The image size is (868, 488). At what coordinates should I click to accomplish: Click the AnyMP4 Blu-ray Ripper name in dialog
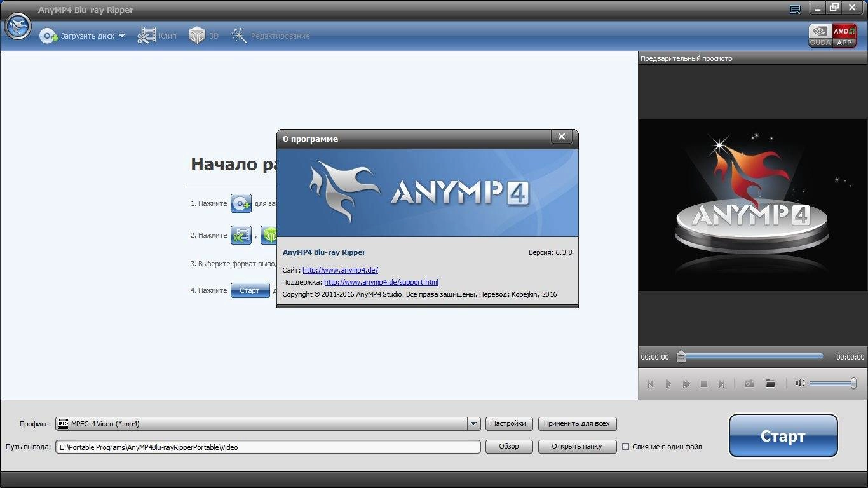coord(324,252)
